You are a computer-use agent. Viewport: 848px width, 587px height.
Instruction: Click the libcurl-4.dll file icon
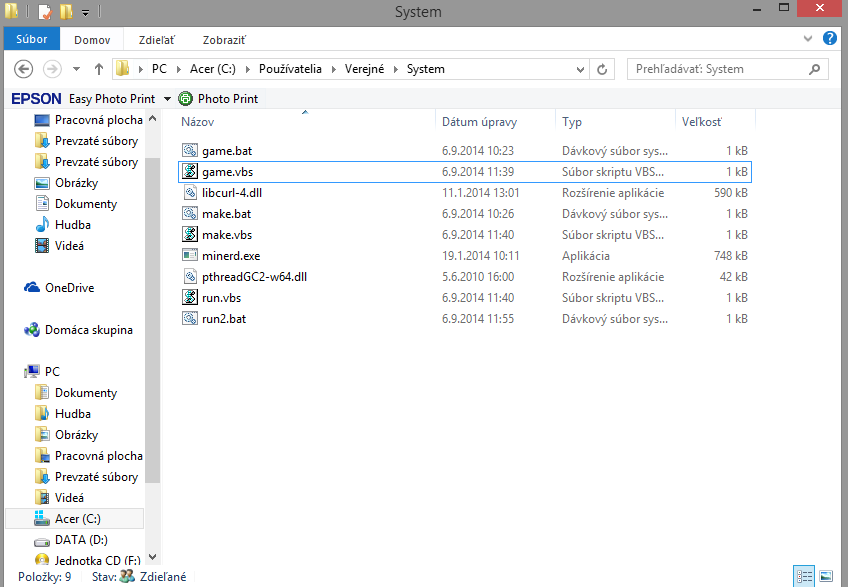[x=190, y=193]
